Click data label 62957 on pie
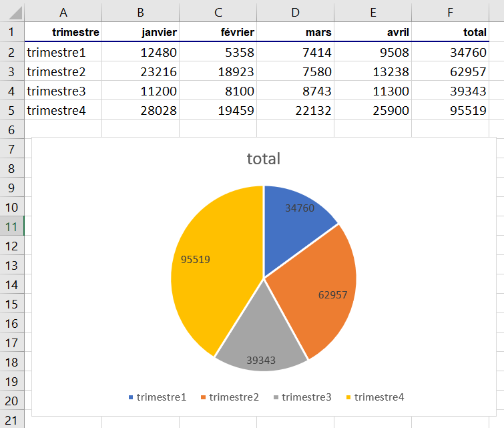The width and height of the screenshot is (504, 428). pos(332,294)
